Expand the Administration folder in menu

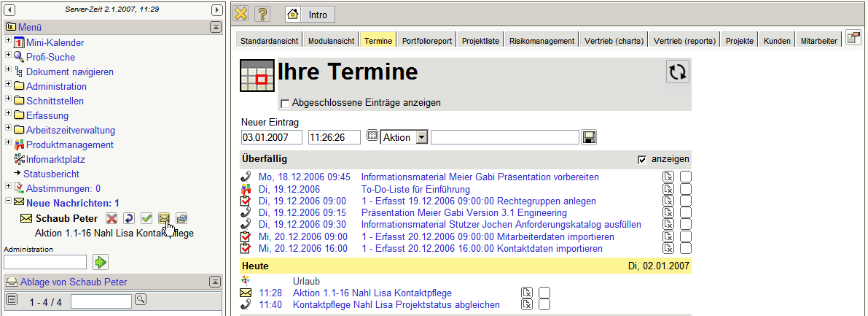pos(8,86)
